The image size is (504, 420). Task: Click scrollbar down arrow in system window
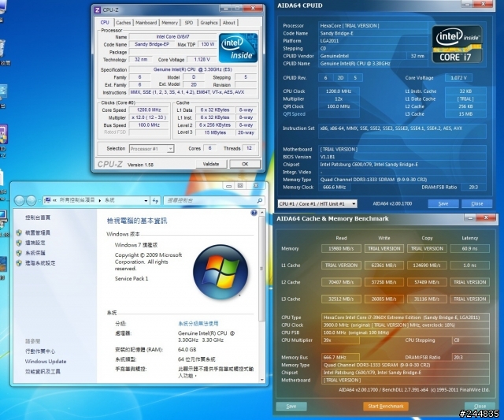[262, 380]
